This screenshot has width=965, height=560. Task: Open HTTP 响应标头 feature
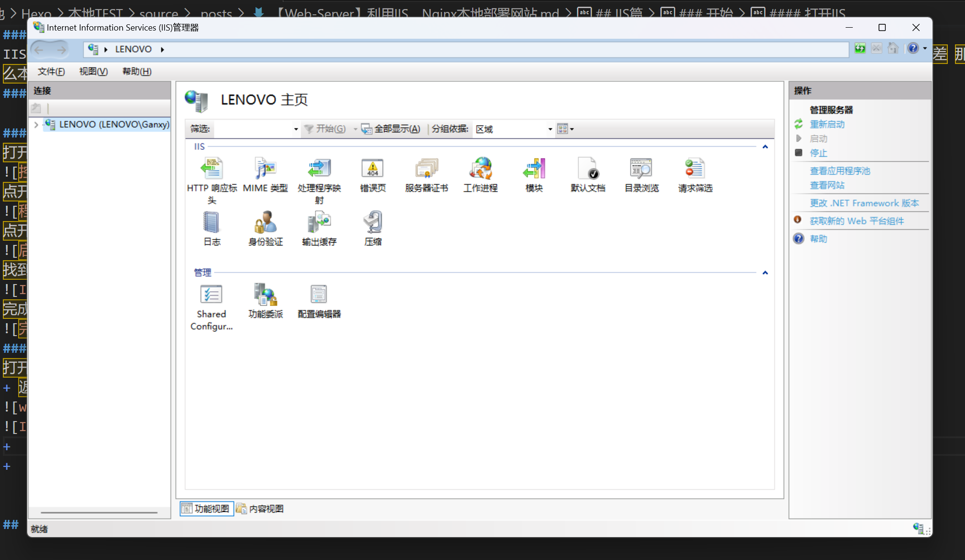tap(212, 180)
